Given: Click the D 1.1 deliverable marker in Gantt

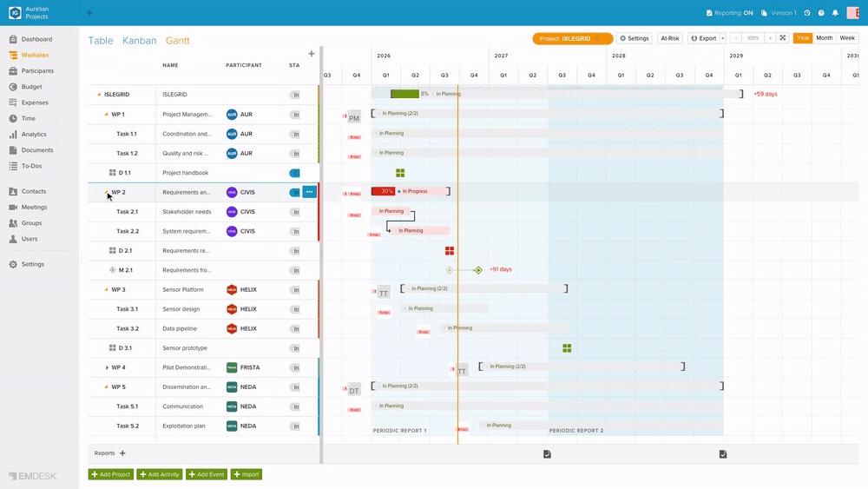Looking at the screenshot, I should (400, 173).
